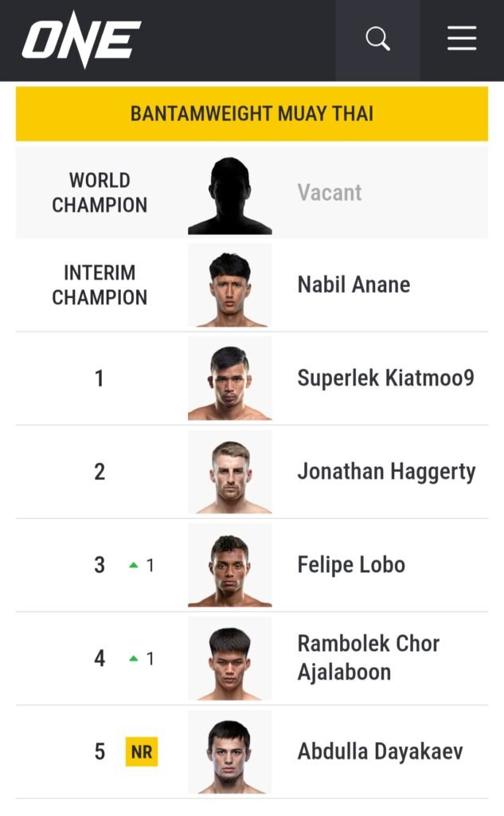Open Nabil Anane's profile photo
The image size is (504, 816).
tap(230, 285)
